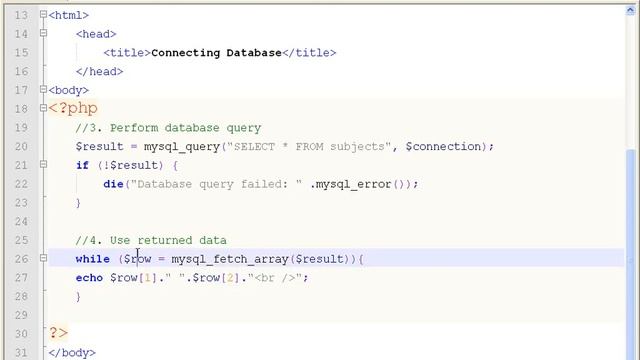Click line number 20 in the gutter
Image resolution: width=640 pixels, height=360 pixels.
[x=21, y=147]
